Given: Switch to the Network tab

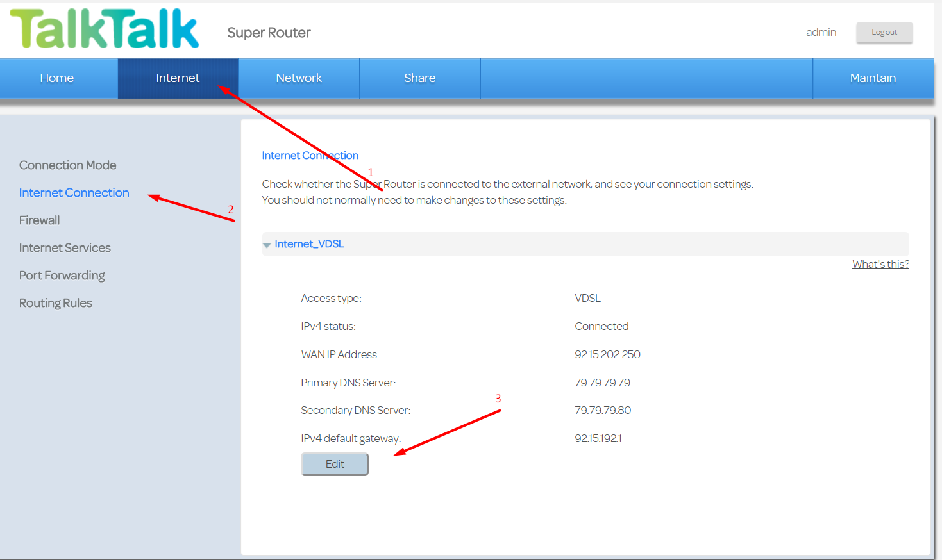Looking at the screenshot, I should click(x=299, y=78).
